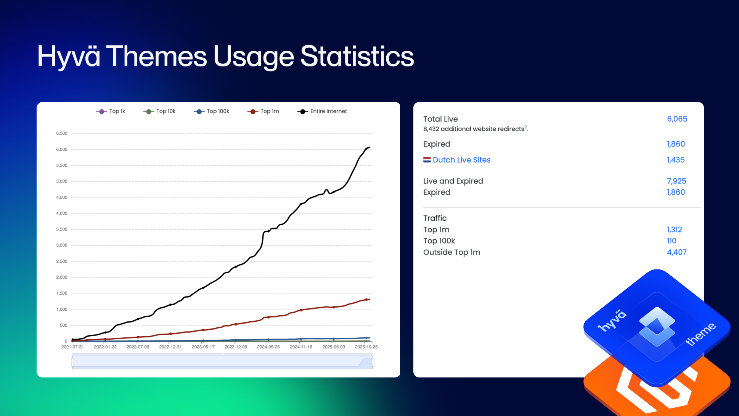Click the Netherlands flag icon
739x416 pixels.
pos(427,160)
